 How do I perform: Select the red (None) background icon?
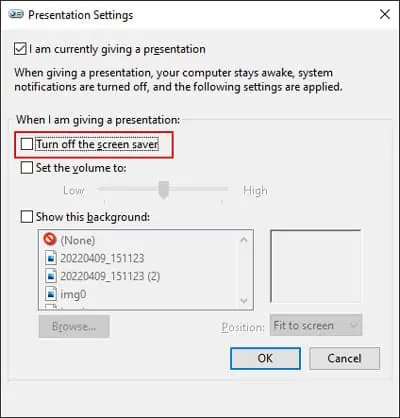(x=50, y=239)
